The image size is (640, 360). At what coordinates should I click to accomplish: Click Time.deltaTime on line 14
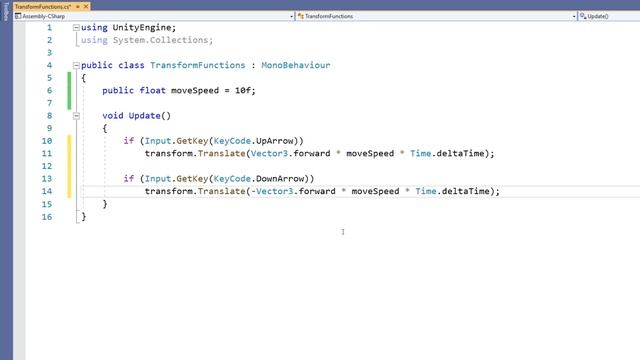[x=452, y=191]
